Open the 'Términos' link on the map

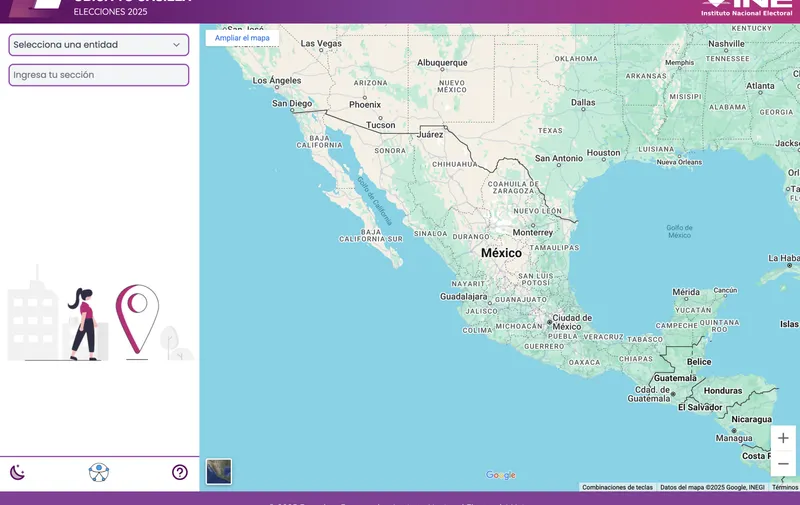point(785,487)
